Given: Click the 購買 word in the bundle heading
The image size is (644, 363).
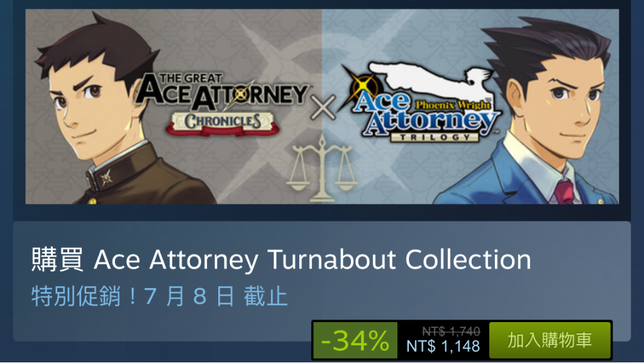Looking at the screenshot, I should coord(57,260).
